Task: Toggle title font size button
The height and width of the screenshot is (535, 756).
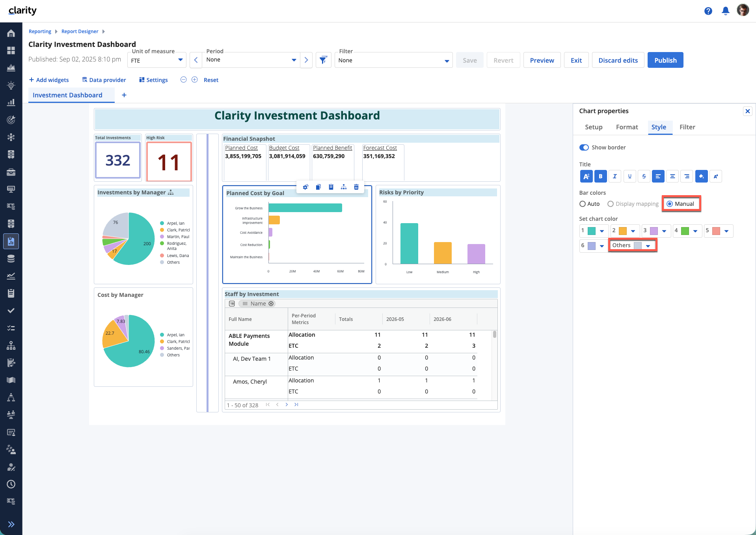Action: pos(586,176)
